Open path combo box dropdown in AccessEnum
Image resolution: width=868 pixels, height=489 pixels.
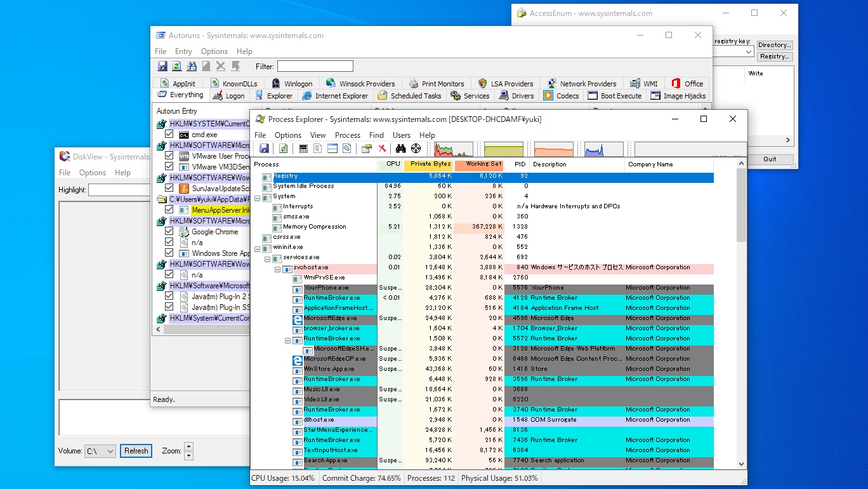coord(749,52)
